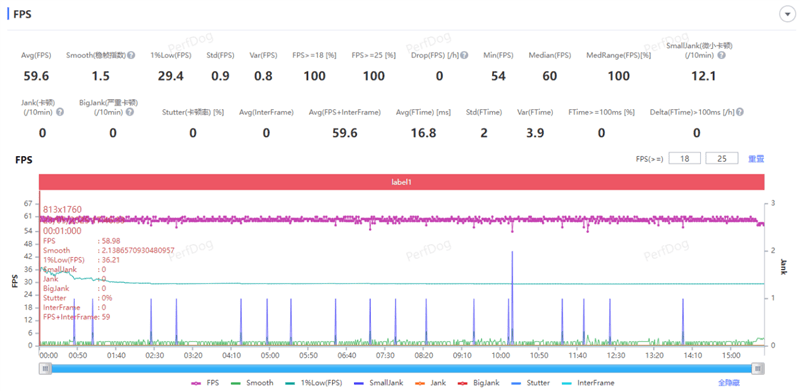Click the 10:00 tick on time axis
This screenshot has height=391, width=800.
[501, 355]
